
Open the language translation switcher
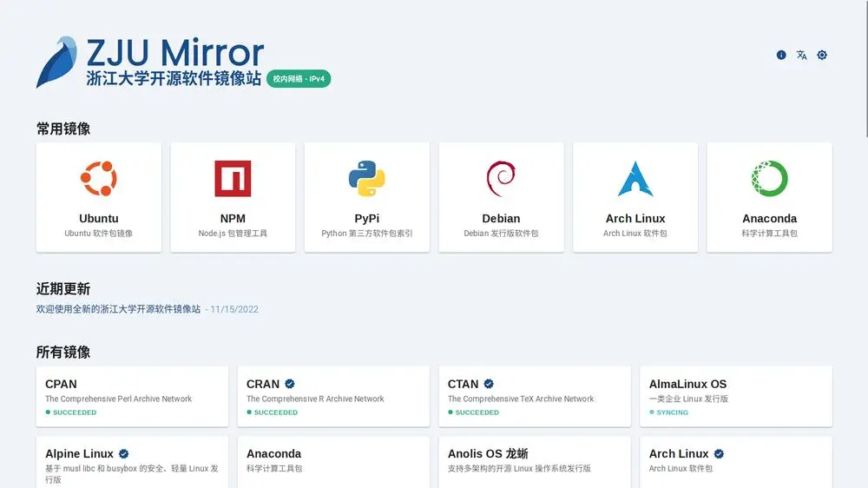(x=802, y=55)
